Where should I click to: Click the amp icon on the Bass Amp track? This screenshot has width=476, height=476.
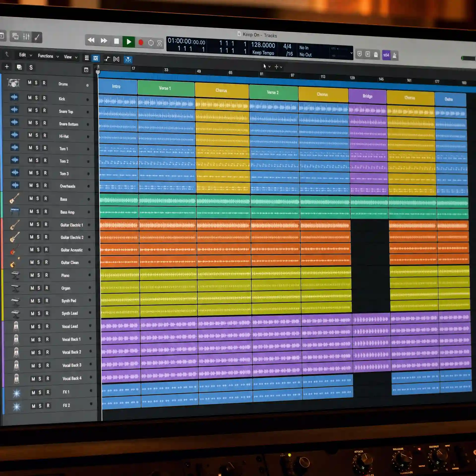pos(15,211)
